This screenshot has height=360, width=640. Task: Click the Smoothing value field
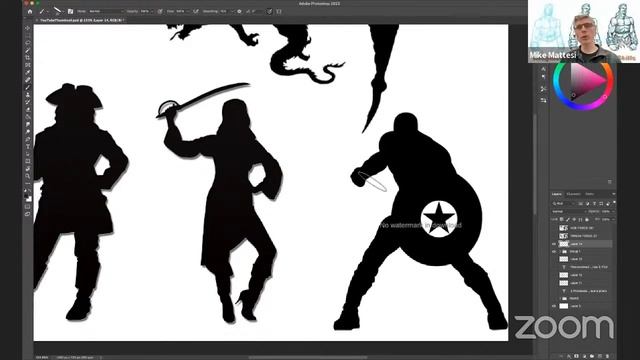tap(224, 11)
